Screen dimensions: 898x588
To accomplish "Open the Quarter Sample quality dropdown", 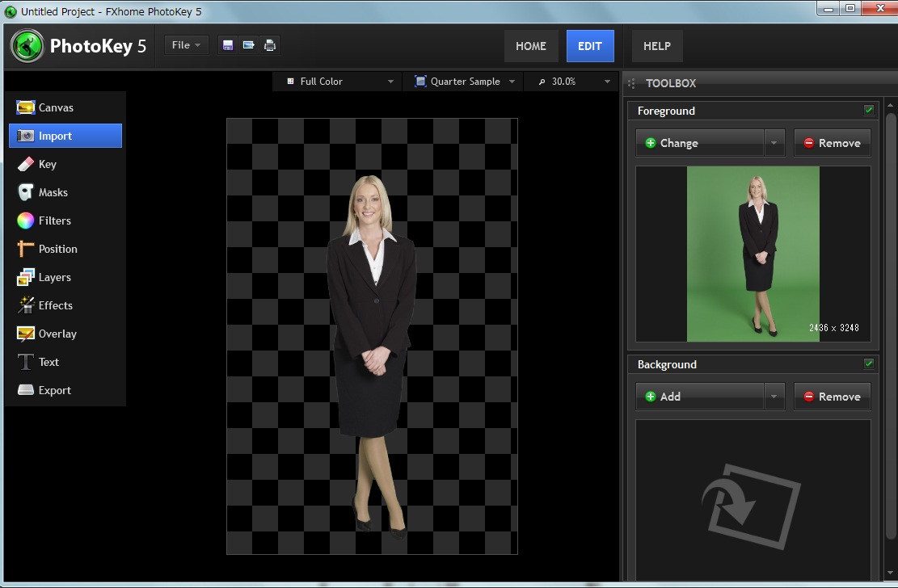I will [x=465, y=82].
